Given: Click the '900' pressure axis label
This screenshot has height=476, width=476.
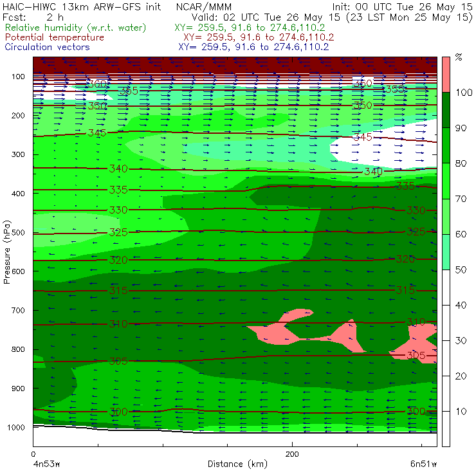Looking at the screenshot, I should [18, 389].
